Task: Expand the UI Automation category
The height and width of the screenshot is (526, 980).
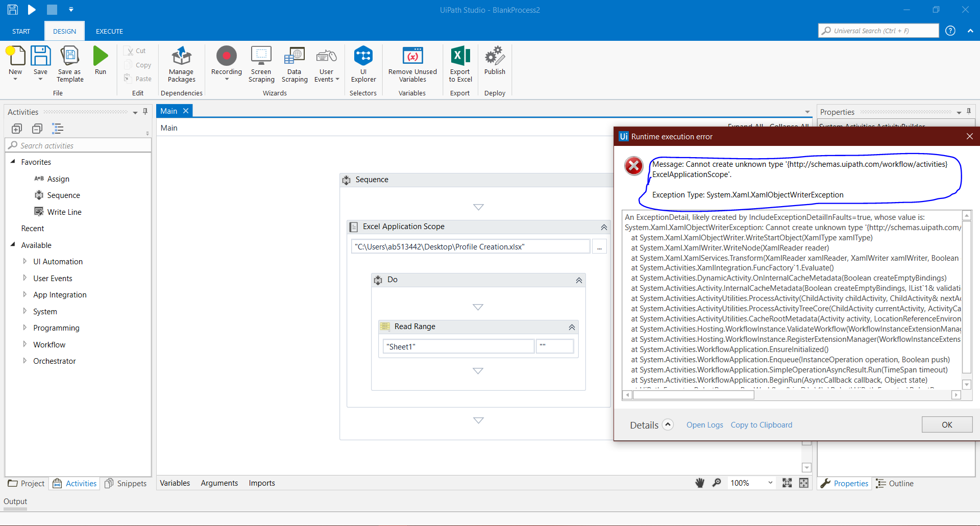Action: (x=24, y=261)
